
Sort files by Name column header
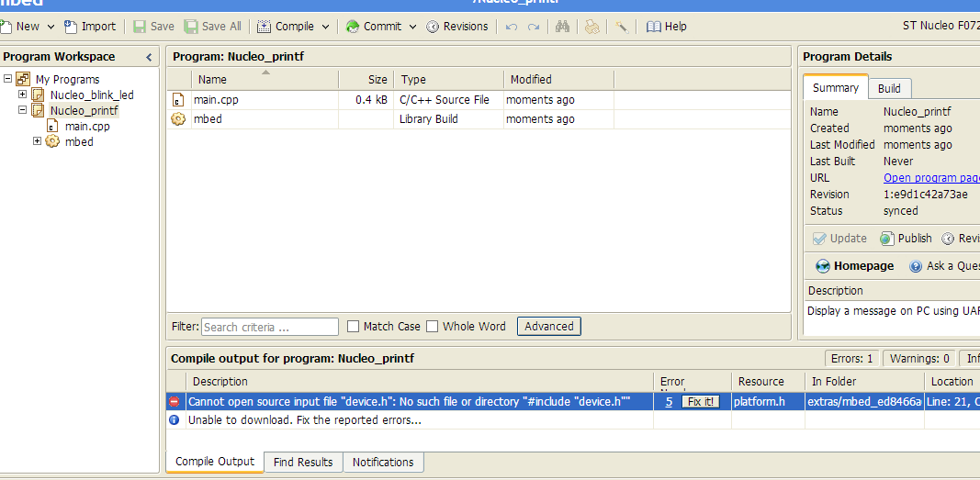click(265, 79)
